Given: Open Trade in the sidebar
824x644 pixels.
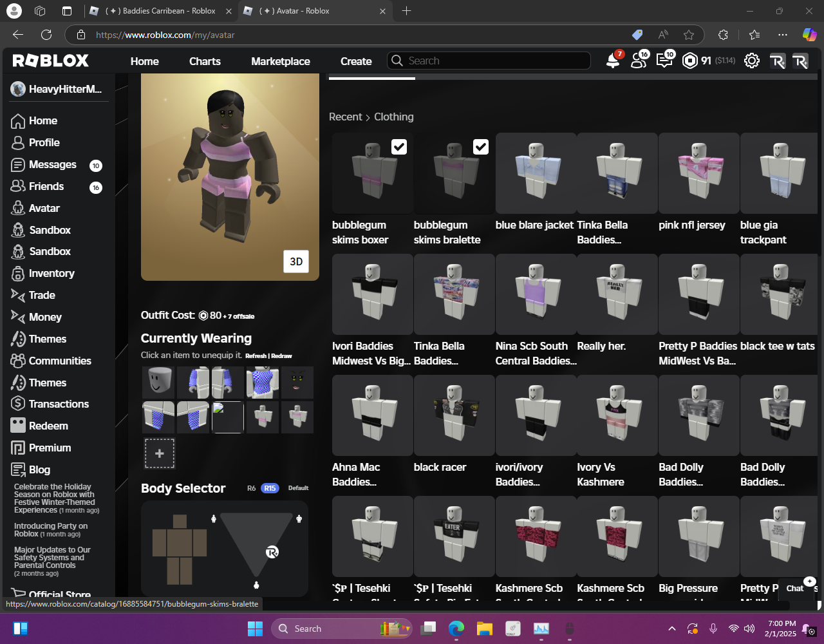Looking at the screenshot, I should pos(42,295).
